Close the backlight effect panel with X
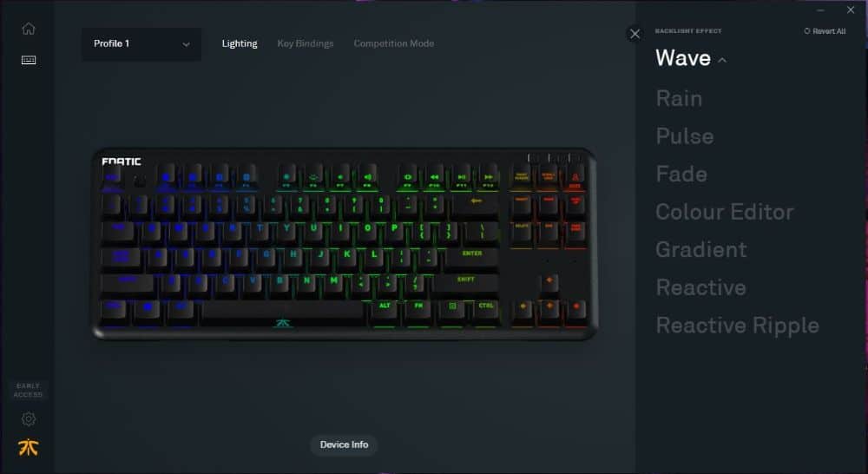Image resolution: width=868 pixels, height=474 pixels. pos(635,34)
